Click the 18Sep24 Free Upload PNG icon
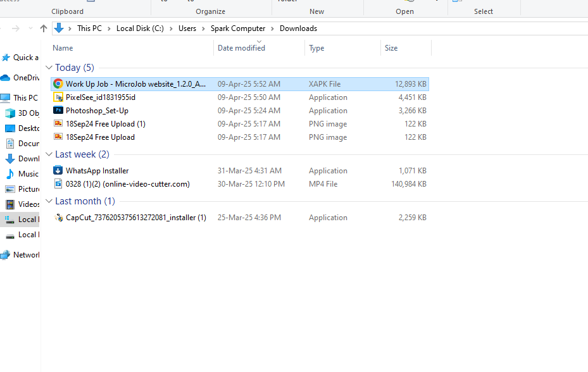588x372 pixels. (58, 137)
